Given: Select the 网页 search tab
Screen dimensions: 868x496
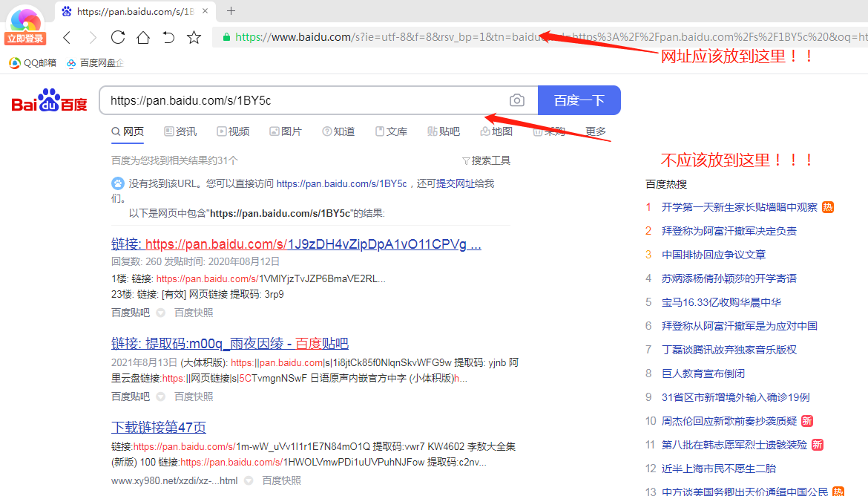Looking at the screenshot, I should [128, 131].
